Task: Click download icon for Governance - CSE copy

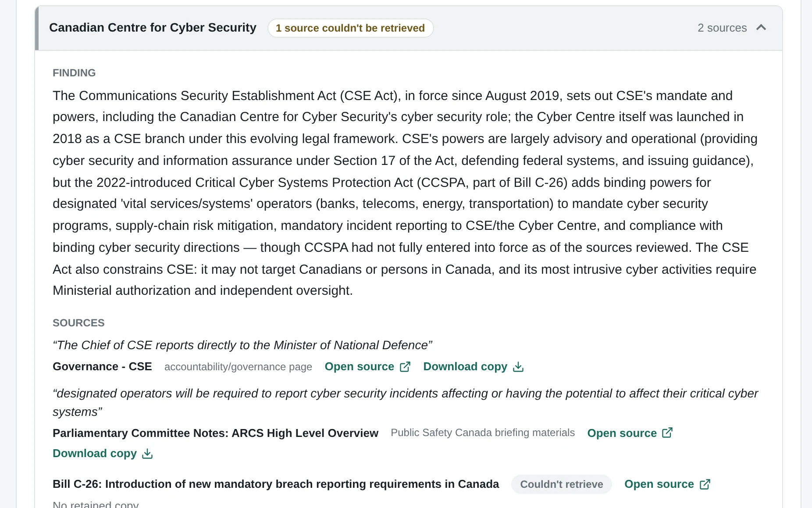Action: point(518,367)
